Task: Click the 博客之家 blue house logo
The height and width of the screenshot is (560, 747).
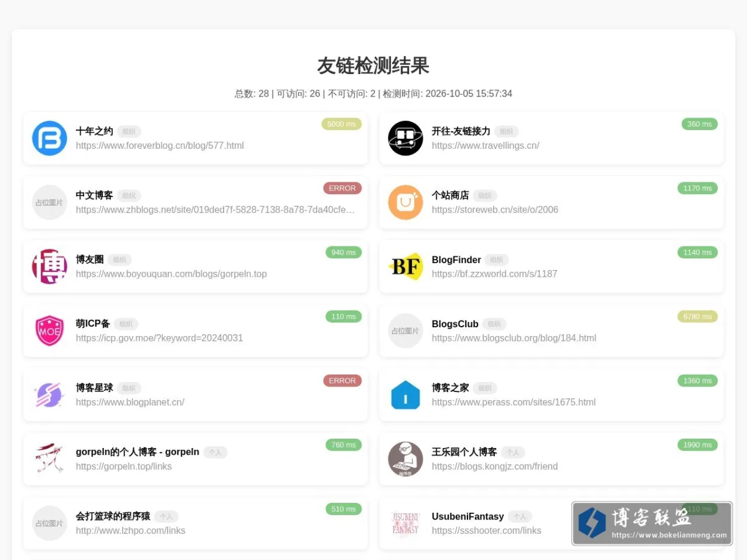Action: point(405,394)
